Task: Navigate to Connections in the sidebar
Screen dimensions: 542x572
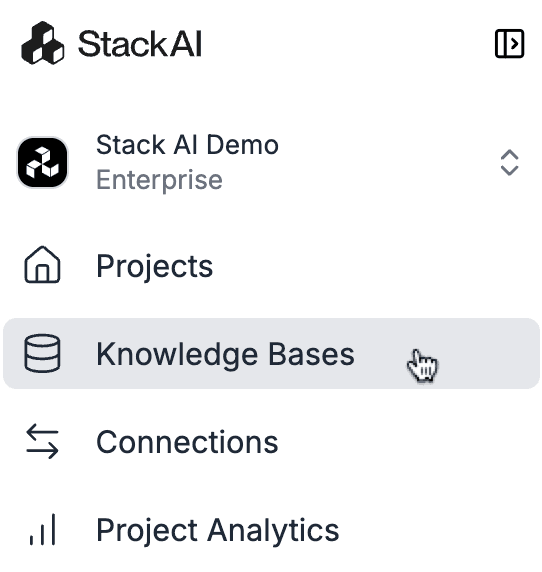Action: (271, 442)
